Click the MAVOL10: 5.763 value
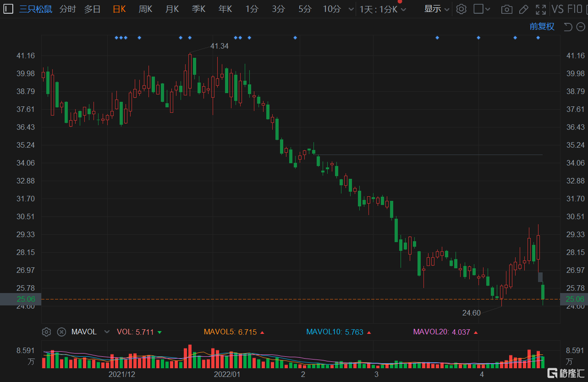588x382 pixels. [x=335, y=332]
